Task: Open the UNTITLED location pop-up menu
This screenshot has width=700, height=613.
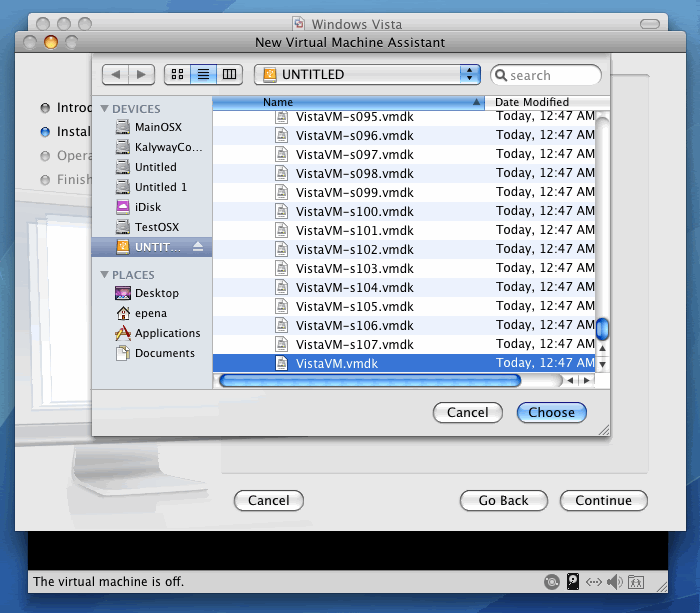Action: click(x=367, y=74)
